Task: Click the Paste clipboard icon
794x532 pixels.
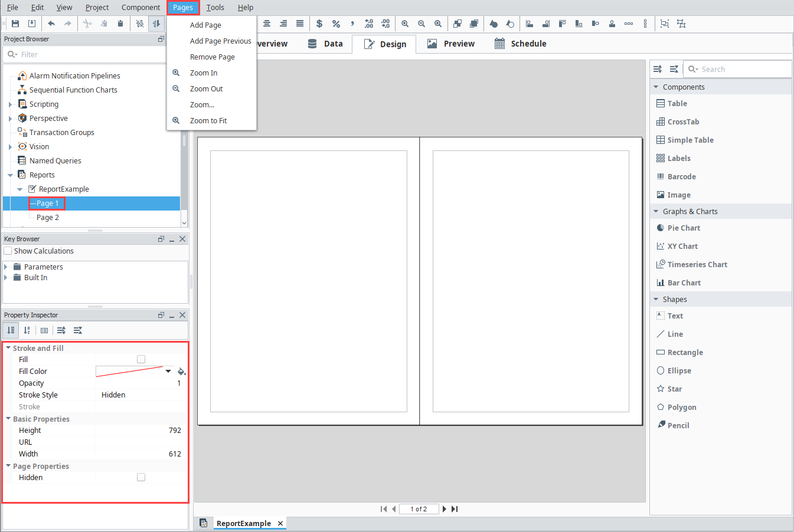Action: click(x=120, y=24)
